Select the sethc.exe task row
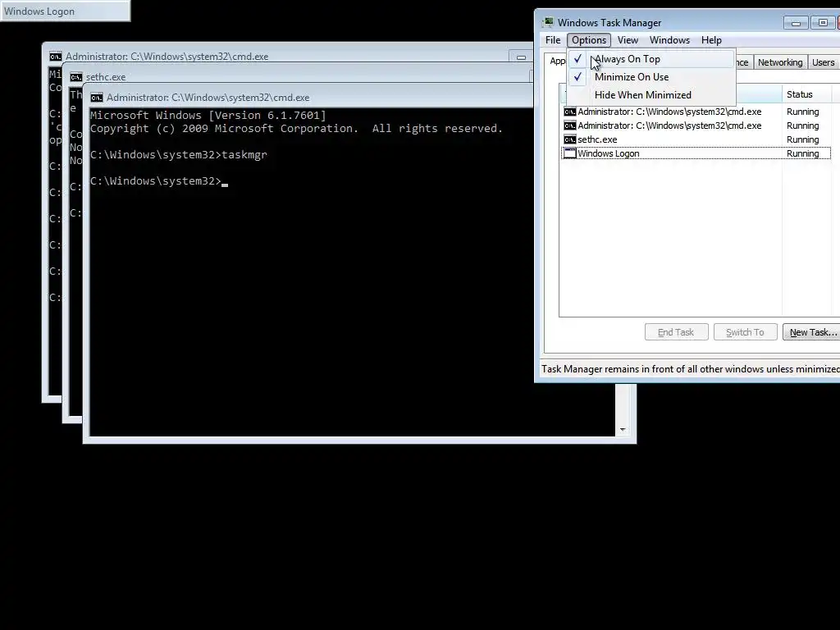The width and height of the screenshot is (840, 630). (x=696, y=139)
